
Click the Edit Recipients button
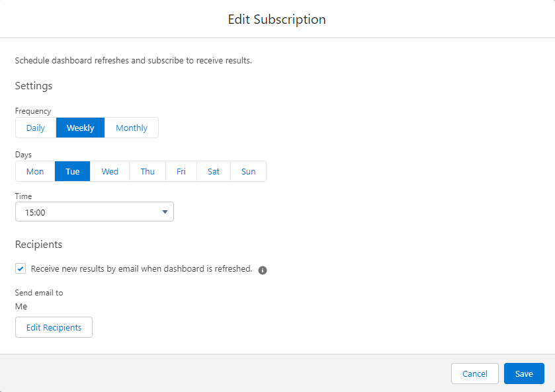54,327
